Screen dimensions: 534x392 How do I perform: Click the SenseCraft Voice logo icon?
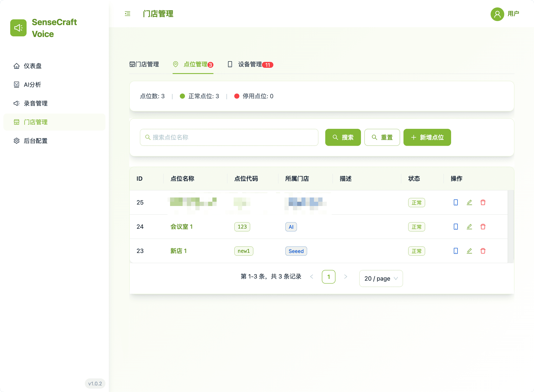[x=18, y=28]
